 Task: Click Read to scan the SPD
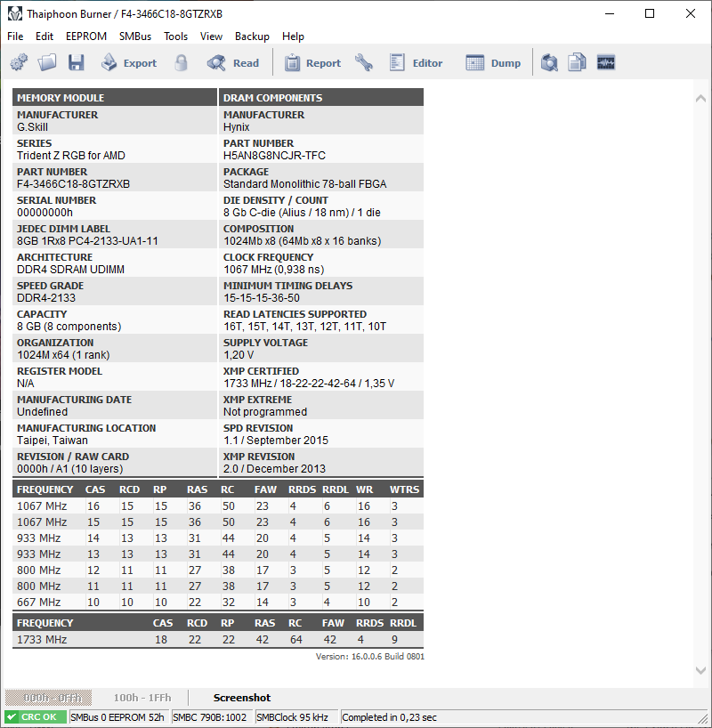233,62
